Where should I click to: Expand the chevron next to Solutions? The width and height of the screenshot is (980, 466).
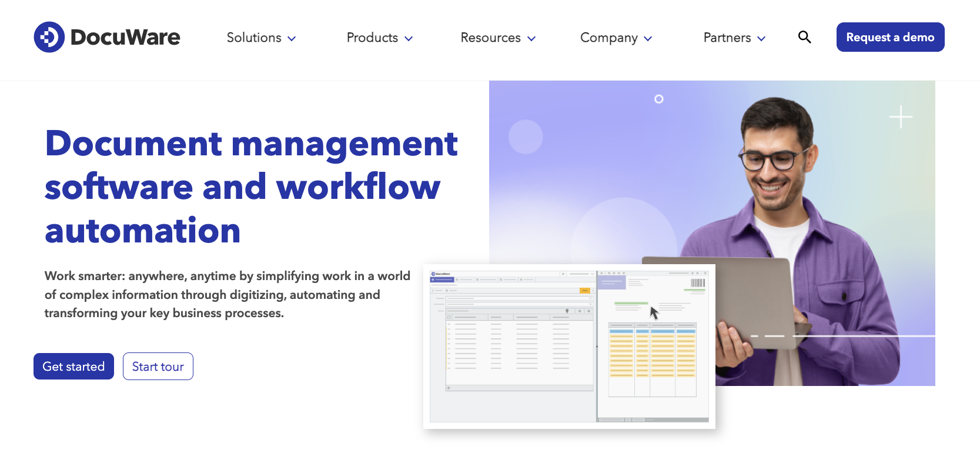coord(292,39)
